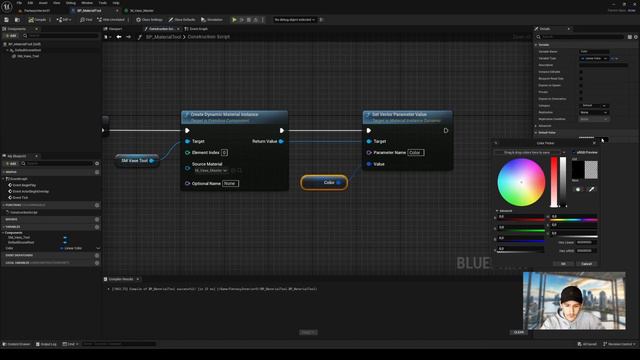Viewport: 640px width, 360px height.
Task: Click add button on Functions section
Action: pyautogui.click(x=97, y=205)
